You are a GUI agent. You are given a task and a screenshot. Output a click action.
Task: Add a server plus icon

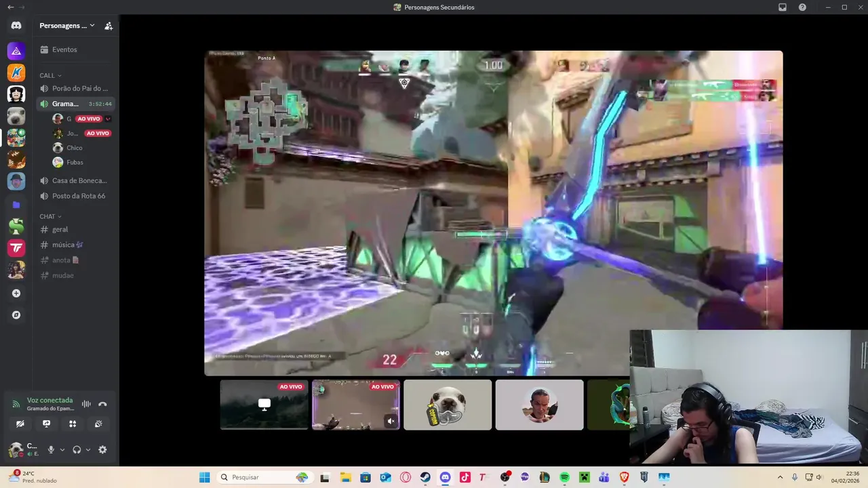pyautogui.click(x=16, y=293)
